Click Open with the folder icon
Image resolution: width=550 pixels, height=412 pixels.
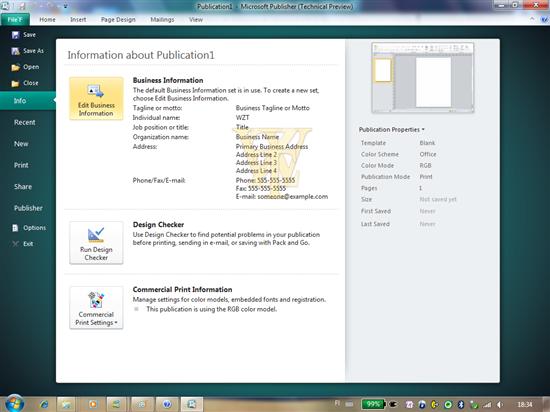(x=25, y=67)
